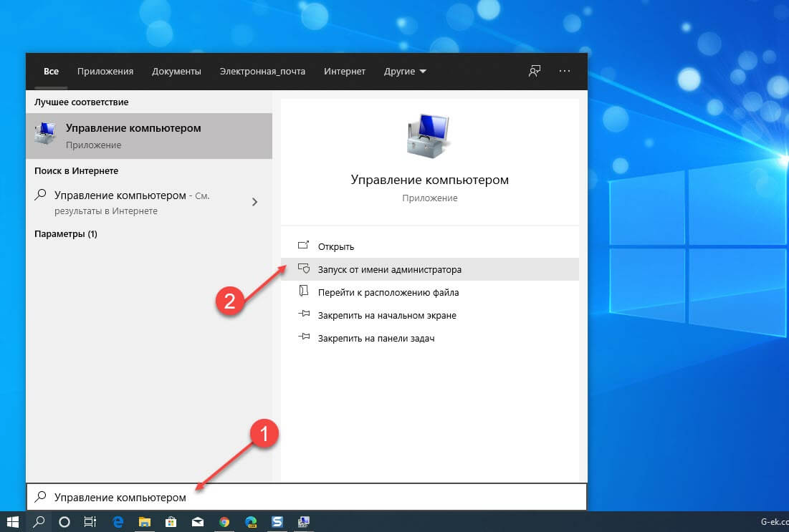The height and width of the screenshot is (532, 789).
Task: Switch to the Приложения tab
Action: (105, 72)
